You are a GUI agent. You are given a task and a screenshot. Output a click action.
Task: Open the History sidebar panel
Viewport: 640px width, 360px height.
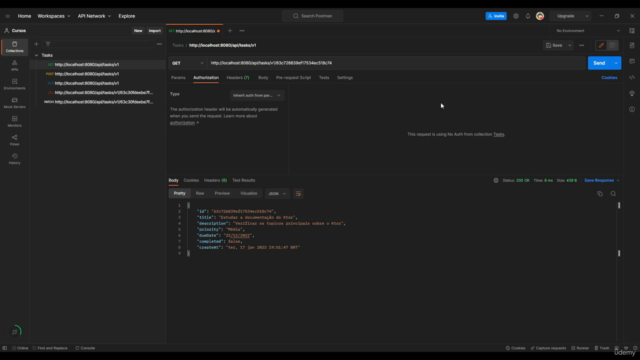[x=14, y=159]
